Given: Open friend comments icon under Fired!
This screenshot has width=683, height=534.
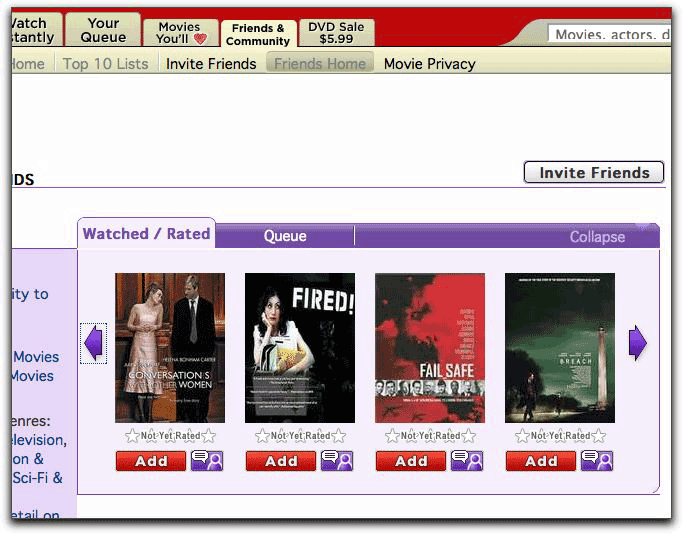Looking at the screenshot, I should pos(337,460).
